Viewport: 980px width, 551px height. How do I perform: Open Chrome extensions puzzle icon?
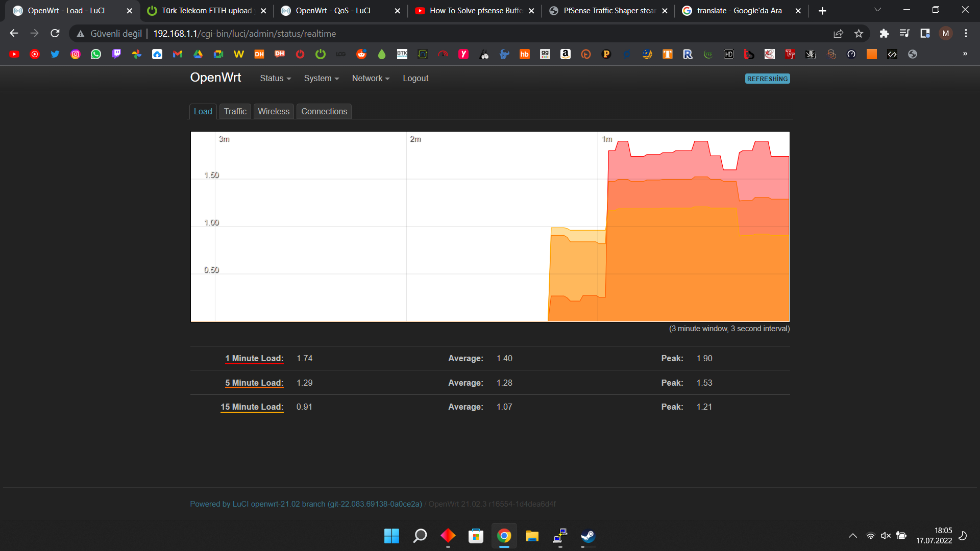pos(884,34)
